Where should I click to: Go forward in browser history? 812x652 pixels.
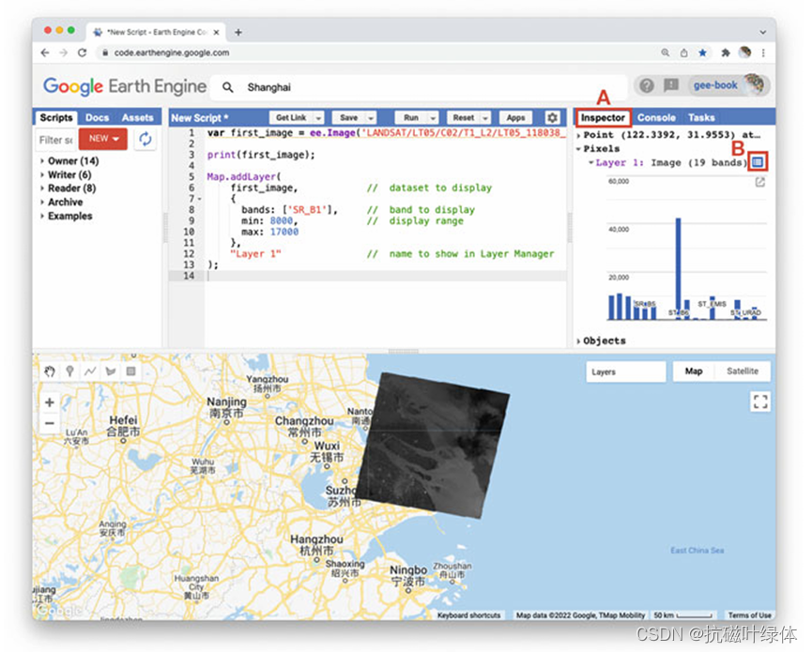[x=63, y=53]
